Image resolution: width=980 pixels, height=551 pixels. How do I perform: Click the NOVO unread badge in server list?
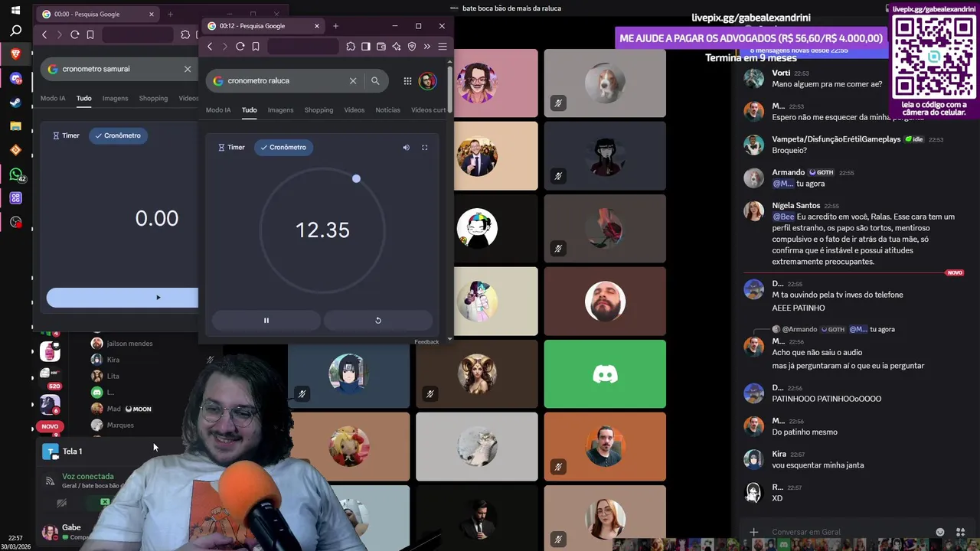tap(50, 426)
